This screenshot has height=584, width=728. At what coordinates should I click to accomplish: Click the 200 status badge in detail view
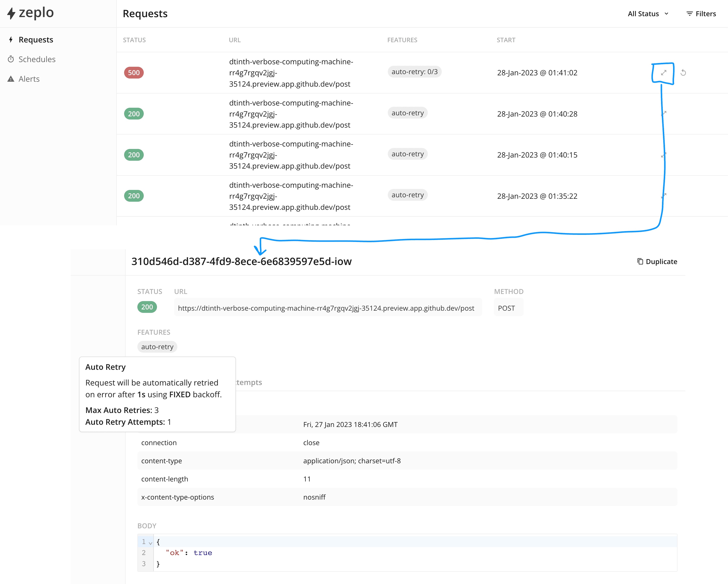(147, 307)
